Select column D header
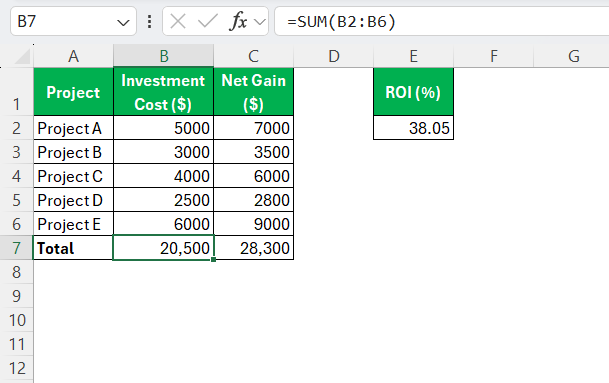This screenshot has width=609, height=383. (334, 56)
